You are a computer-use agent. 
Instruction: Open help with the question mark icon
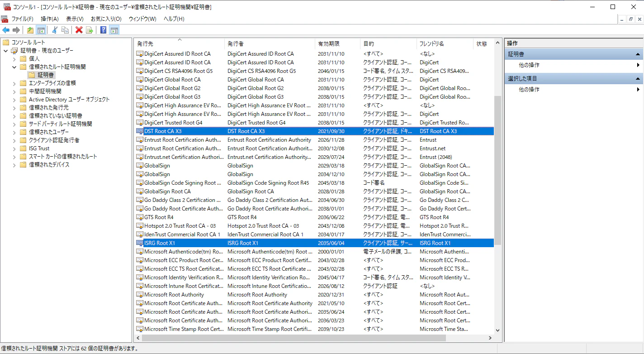pyautogui.click(x=104, y=30)
